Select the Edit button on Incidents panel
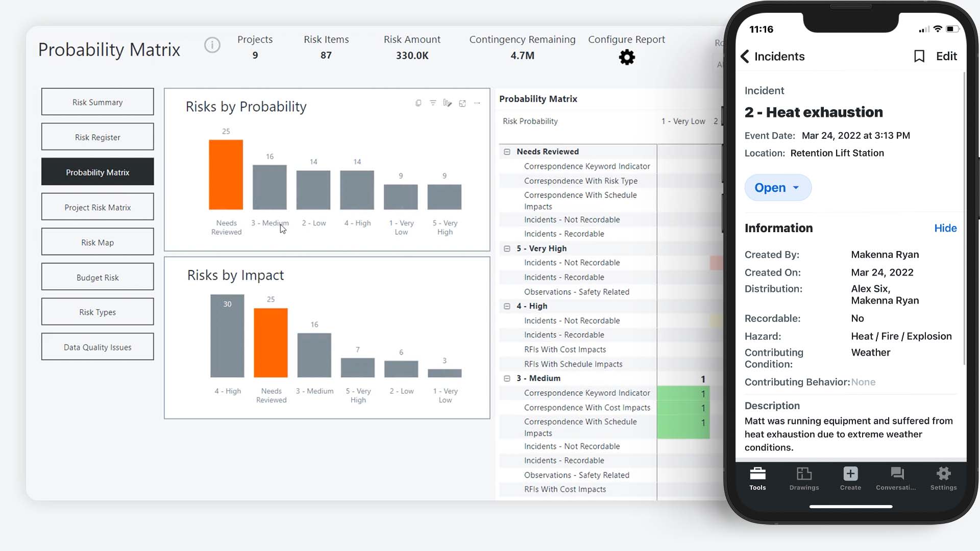The image size is (980, 551). [947, 56]
